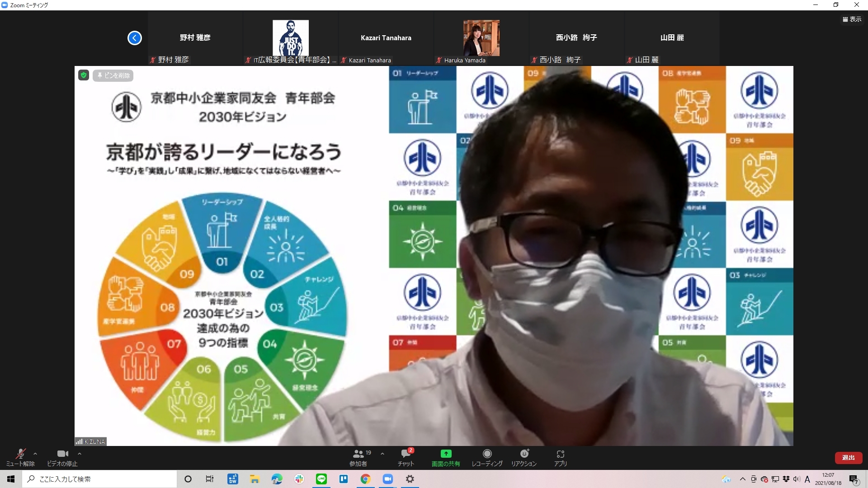868x488 pixels.
Task: Show hidden system tray icons
Action: tap(742, 479)
